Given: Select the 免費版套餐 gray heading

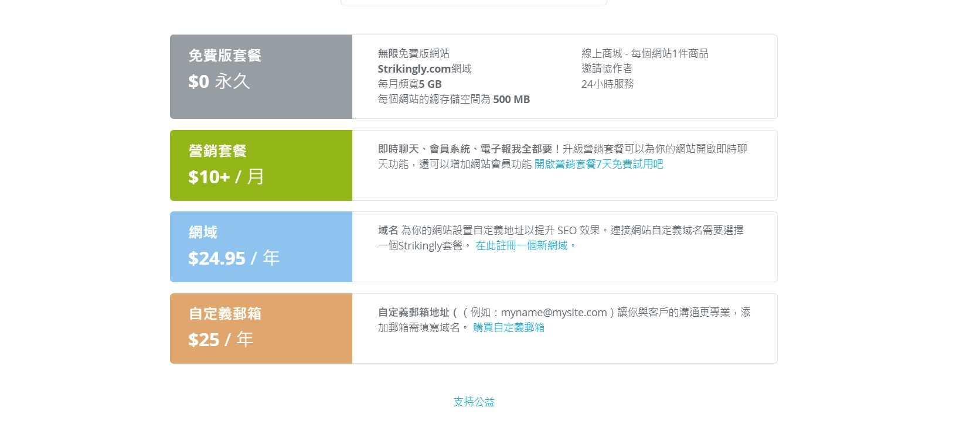Looking at the screenshot, I should (224, 56).
